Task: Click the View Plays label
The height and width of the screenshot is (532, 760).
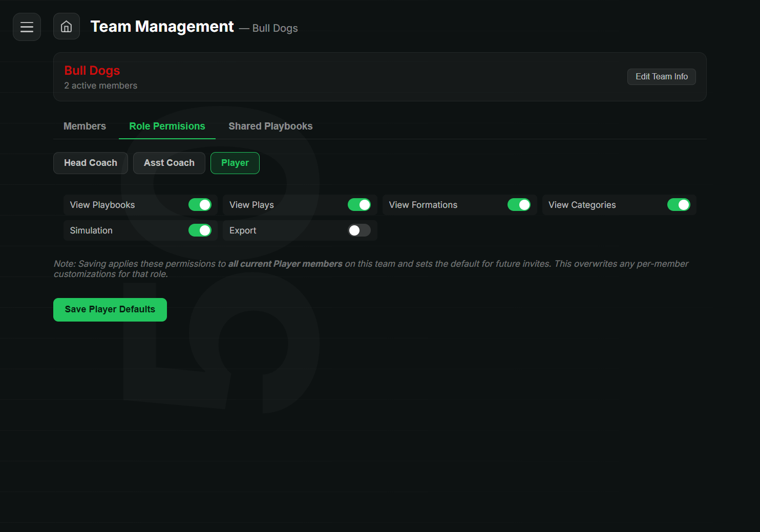Action: [x=251, y=205]
